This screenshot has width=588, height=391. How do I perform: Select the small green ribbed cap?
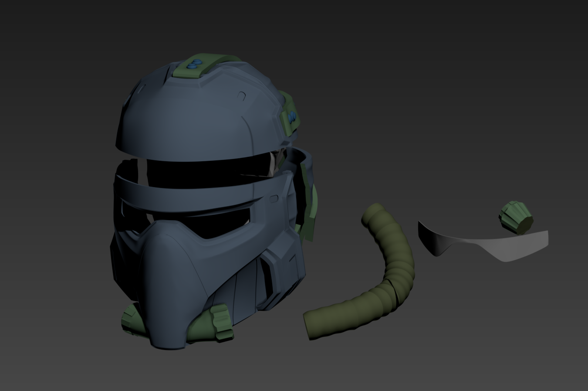516,218
